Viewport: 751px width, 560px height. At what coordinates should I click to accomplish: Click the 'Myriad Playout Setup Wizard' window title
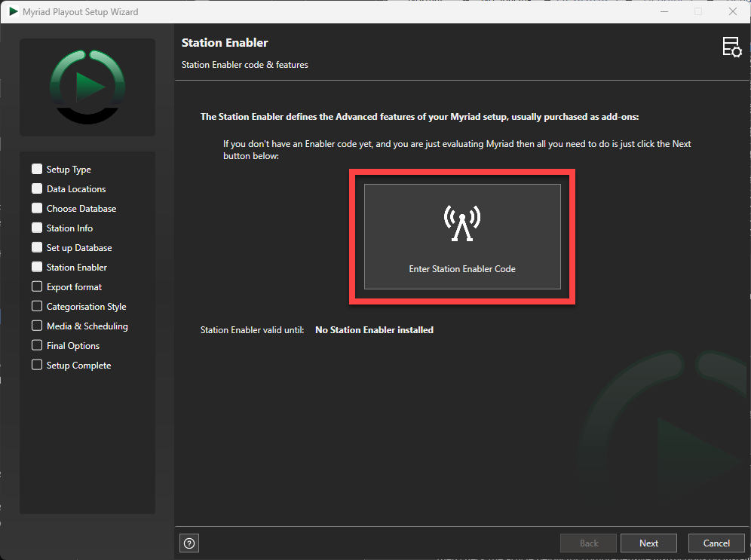pyautogui.click(x=81, y=11)
